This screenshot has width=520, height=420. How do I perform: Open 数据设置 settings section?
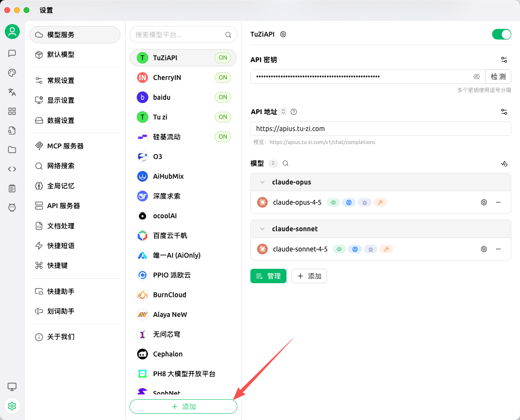point(75,120)
